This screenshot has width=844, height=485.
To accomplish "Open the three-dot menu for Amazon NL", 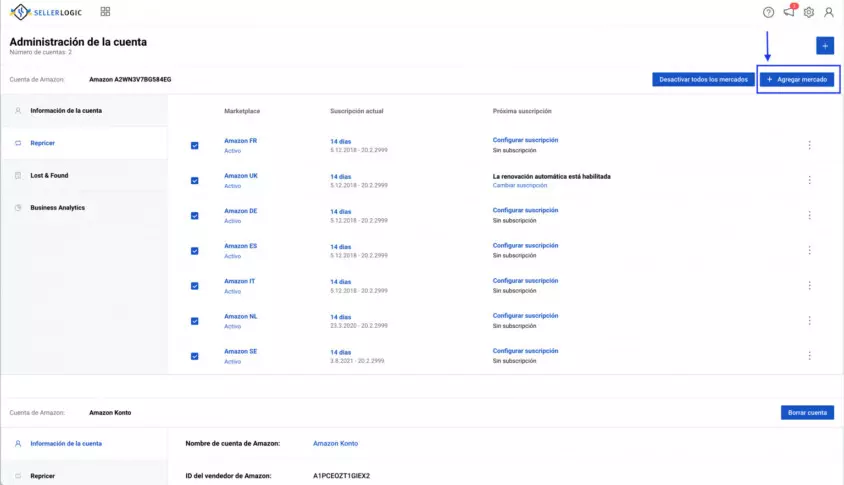I will pyautogui.click(x=809, y=321).
